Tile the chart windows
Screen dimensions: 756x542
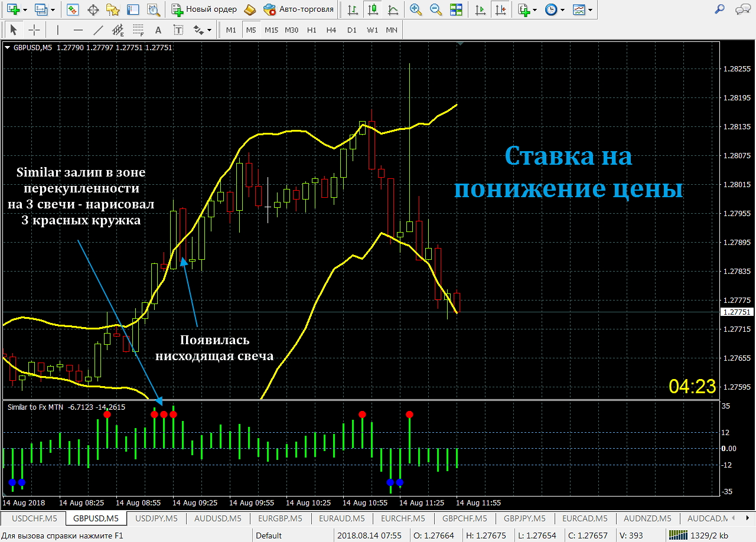click(456, 9)
